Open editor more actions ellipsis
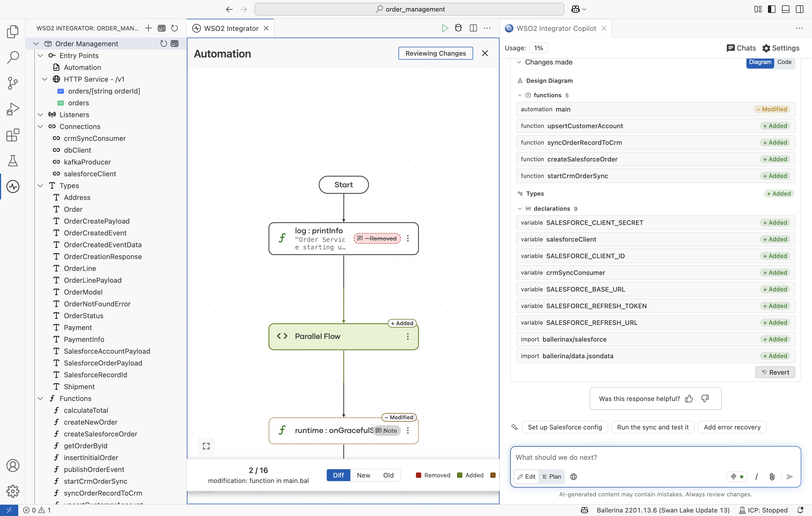Viewport: 812px width, 516px height. pyautogui.click(x=487, y=28)
